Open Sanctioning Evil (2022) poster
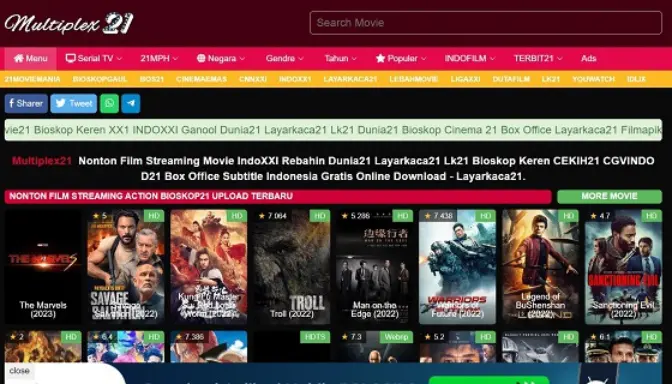672x384 pixels. coord(623,267)
